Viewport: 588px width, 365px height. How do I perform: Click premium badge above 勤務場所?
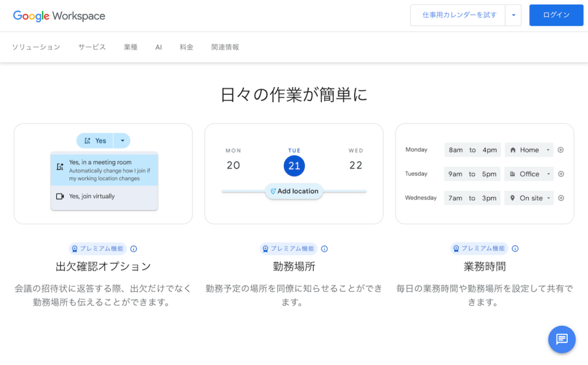[288, 248]
